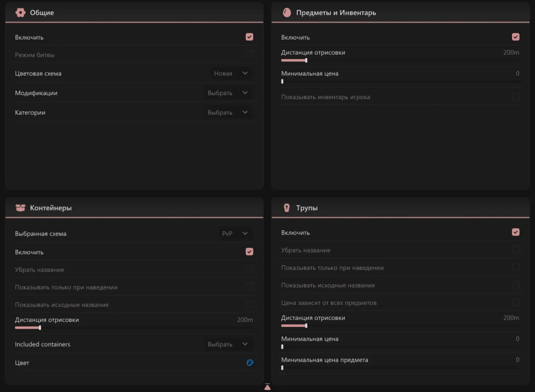This screenshot has width=535, height=392.
Task: Toggle Цена зависит от всех предметов
Action: [515, 303]
